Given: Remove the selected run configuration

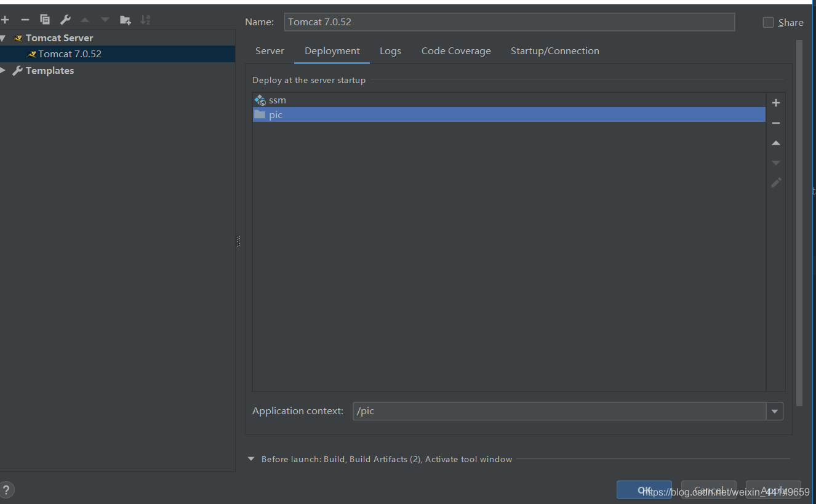Looking at the screenshot, I should [x=25, y=20].
